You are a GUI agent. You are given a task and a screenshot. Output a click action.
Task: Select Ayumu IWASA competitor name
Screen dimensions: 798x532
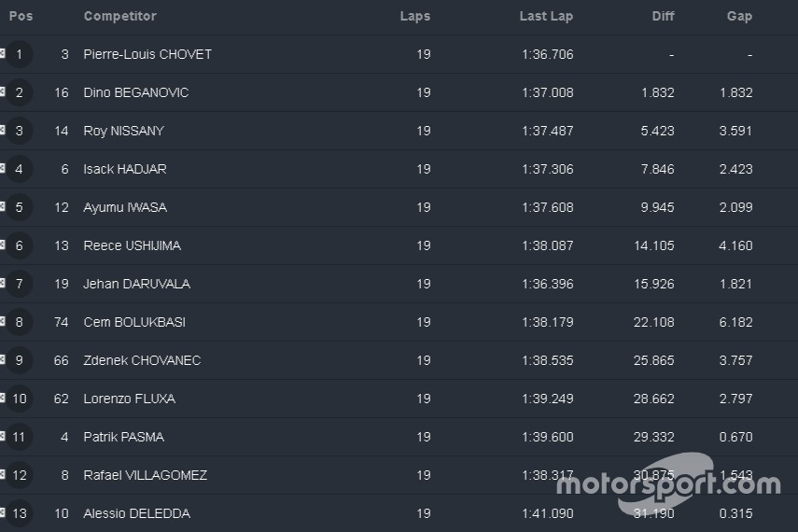[125, 207]
